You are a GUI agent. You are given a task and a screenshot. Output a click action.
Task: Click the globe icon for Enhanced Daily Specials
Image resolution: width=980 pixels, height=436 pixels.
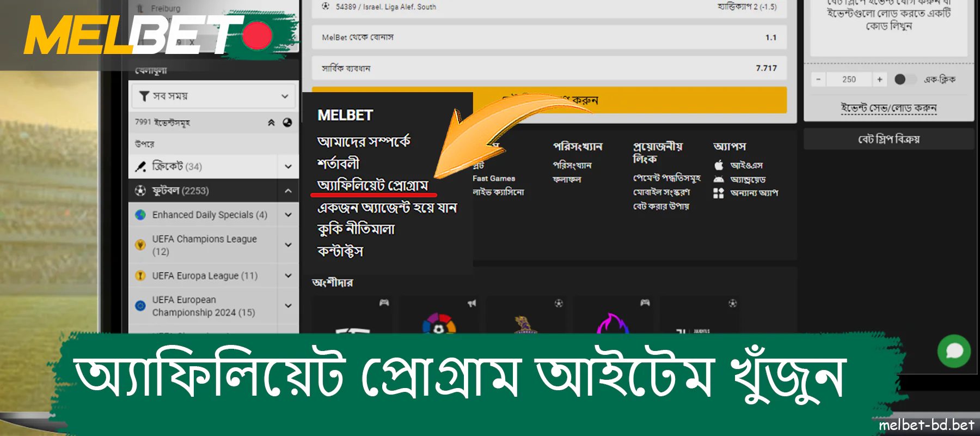point(140,215)
